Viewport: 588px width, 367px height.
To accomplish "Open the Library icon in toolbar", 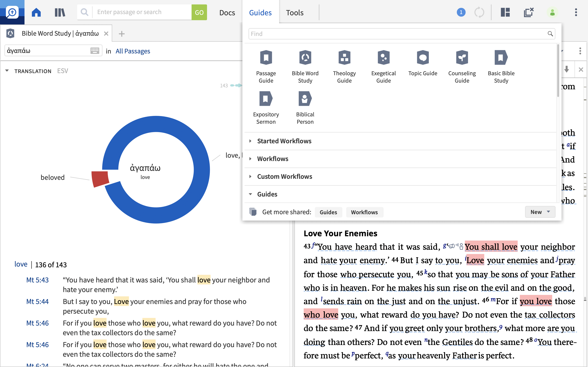I will pos(60,12).
